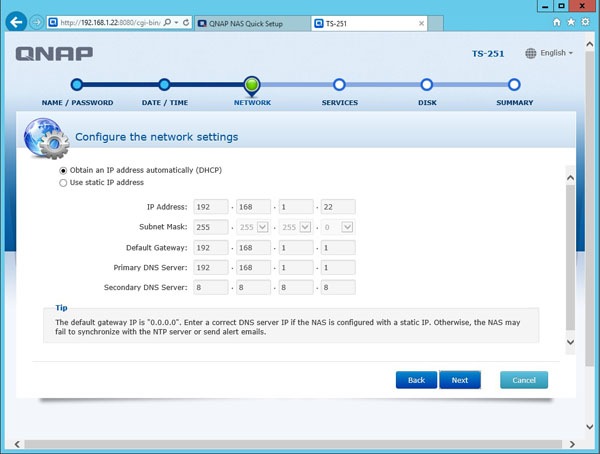Open the English language dropdown

pos(557,53)
